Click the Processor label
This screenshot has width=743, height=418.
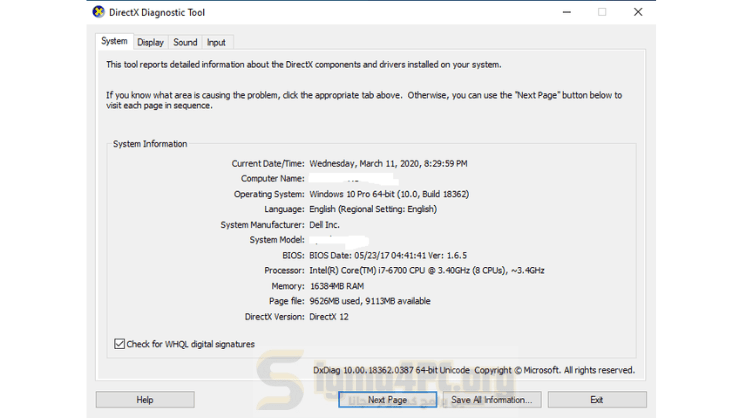coord(284,271)
